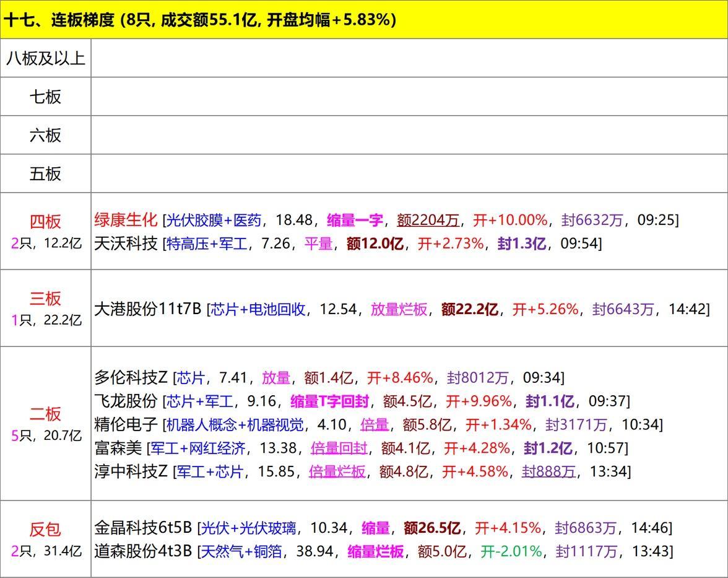The image size is (728, 578).
Task: Click 封3171万 seal amount
Action: [576, 425]
